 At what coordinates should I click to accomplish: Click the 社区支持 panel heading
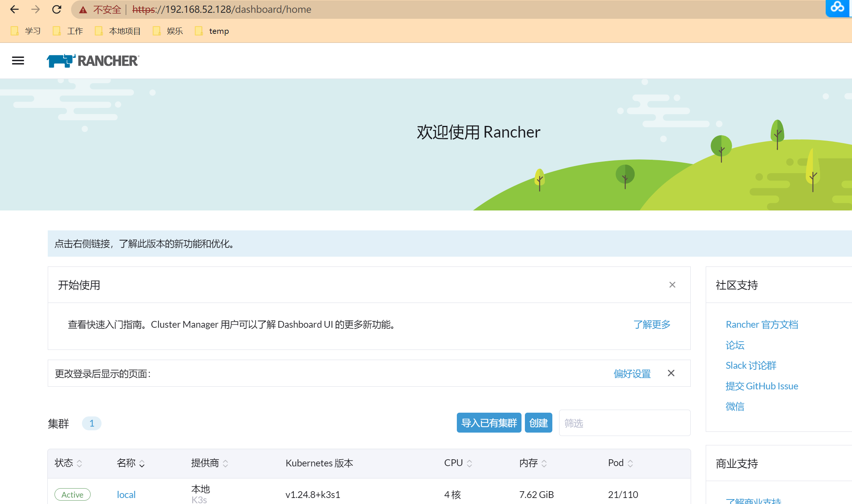[x=737, y=285]
